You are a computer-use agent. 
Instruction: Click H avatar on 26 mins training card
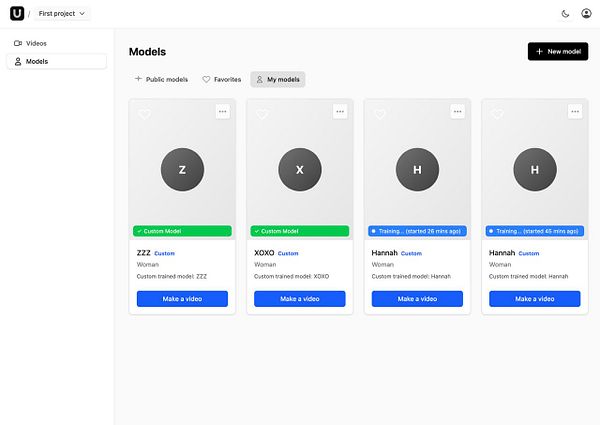(417, 169)
